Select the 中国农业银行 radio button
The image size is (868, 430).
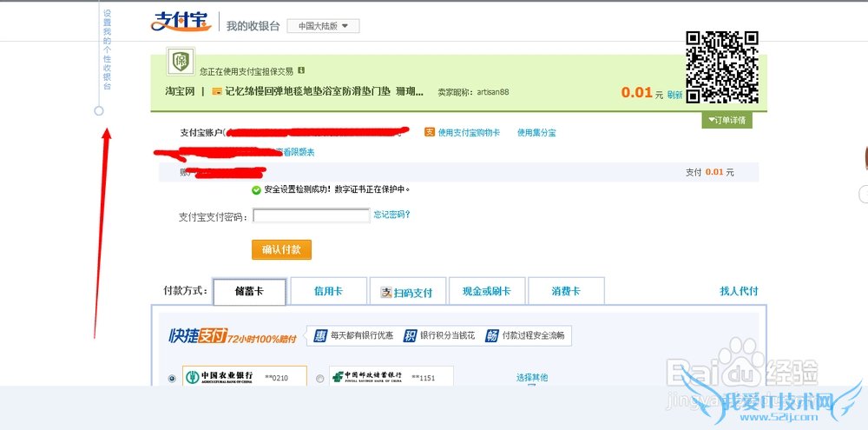coord(172,379)
